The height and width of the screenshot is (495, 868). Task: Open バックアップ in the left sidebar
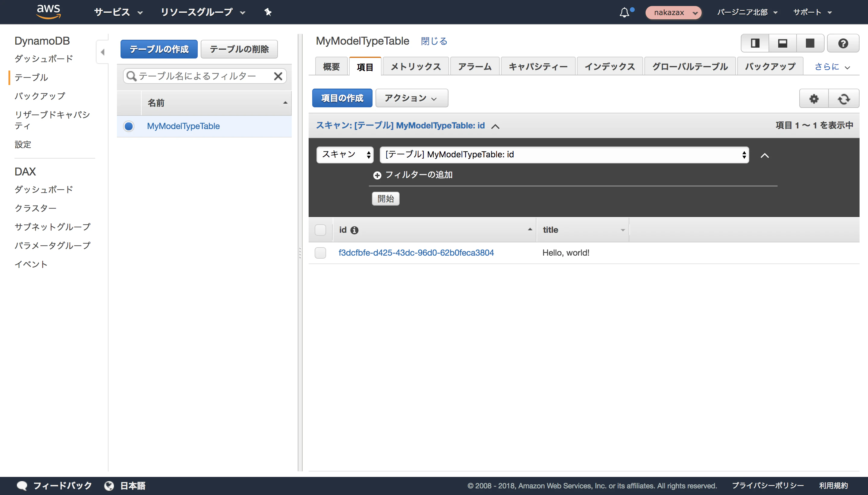click(x=40, y=96)
